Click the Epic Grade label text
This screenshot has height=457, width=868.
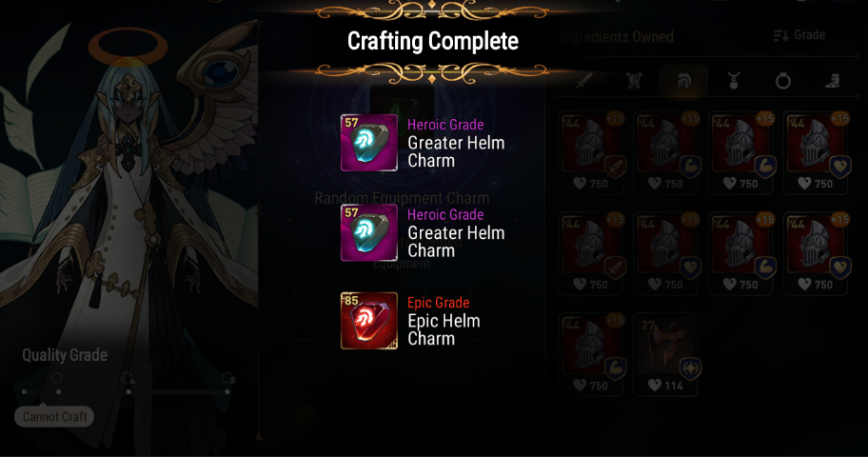pyautogui.click(x=439, y=303)
